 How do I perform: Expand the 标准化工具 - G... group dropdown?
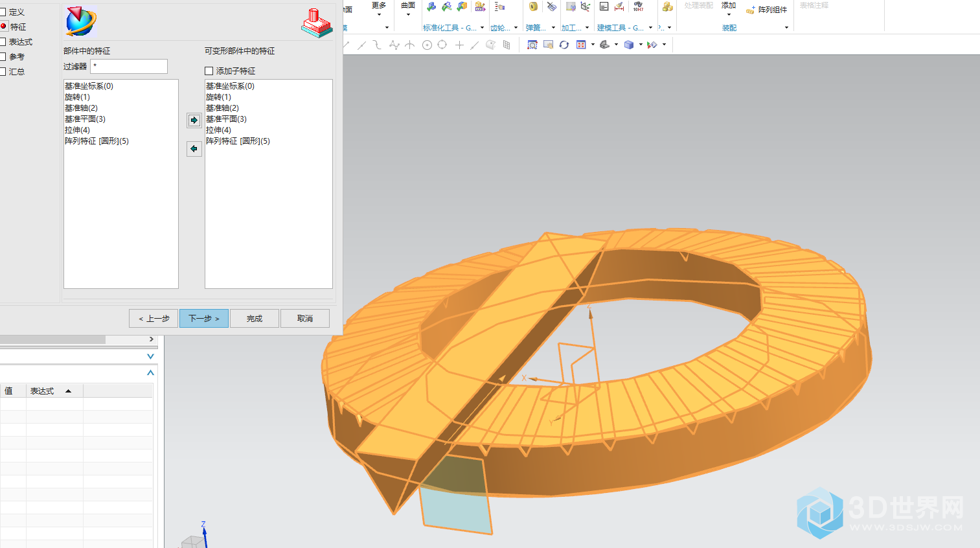[482, 28]
